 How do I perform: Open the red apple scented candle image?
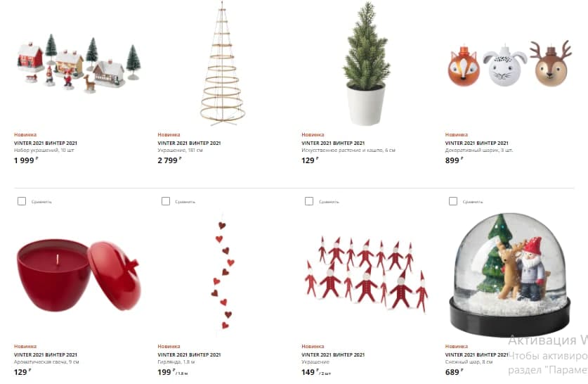coord(78,275)
